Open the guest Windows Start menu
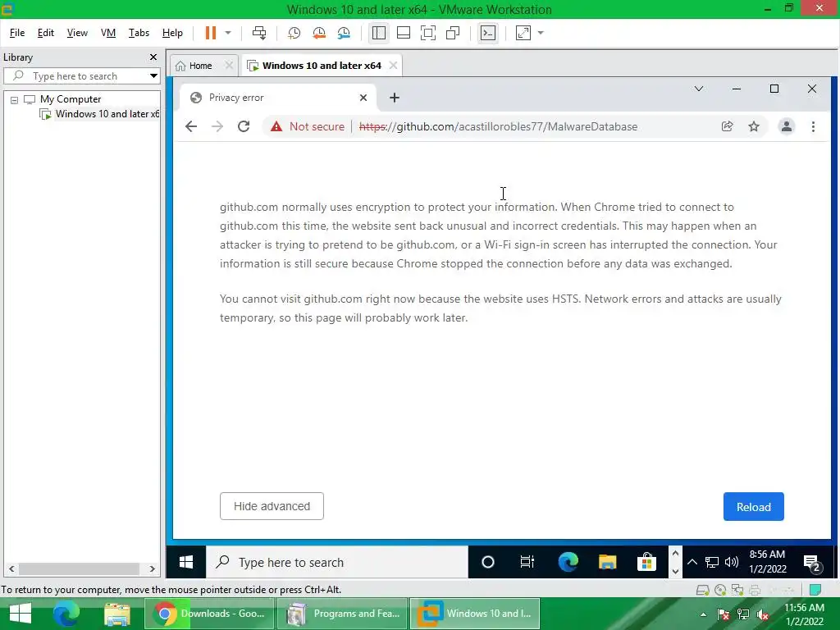 tap(186, 562)
